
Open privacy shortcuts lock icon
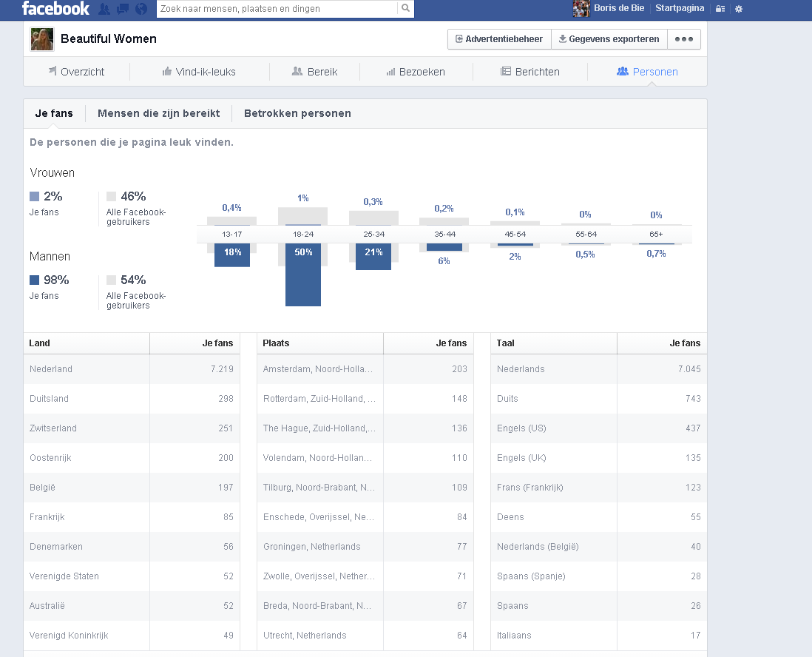(x=720, y=9)
